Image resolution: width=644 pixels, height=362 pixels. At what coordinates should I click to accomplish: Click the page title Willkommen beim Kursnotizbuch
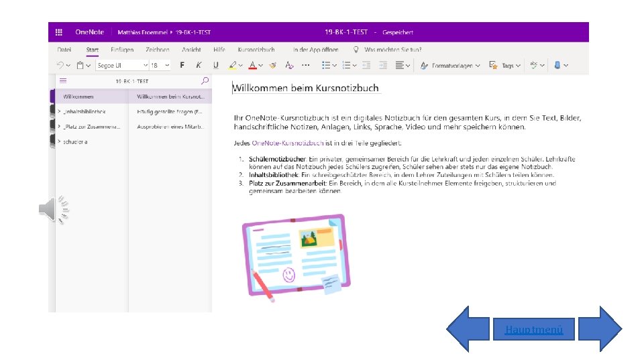(306, 88)
